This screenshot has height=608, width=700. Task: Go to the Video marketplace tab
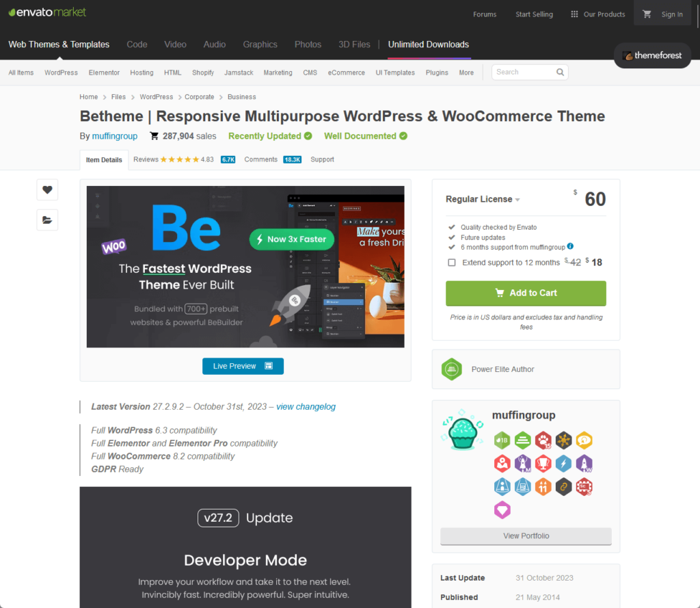[175, 44]
